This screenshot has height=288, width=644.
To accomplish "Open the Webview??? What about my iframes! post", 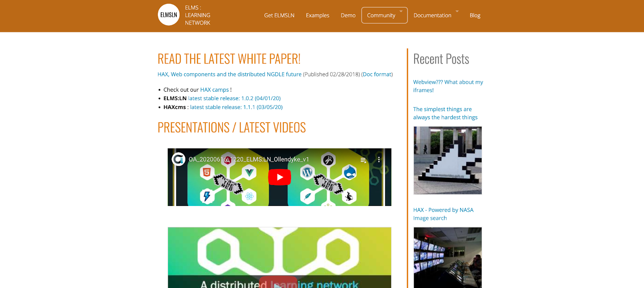I will click(x=448, y=86).
